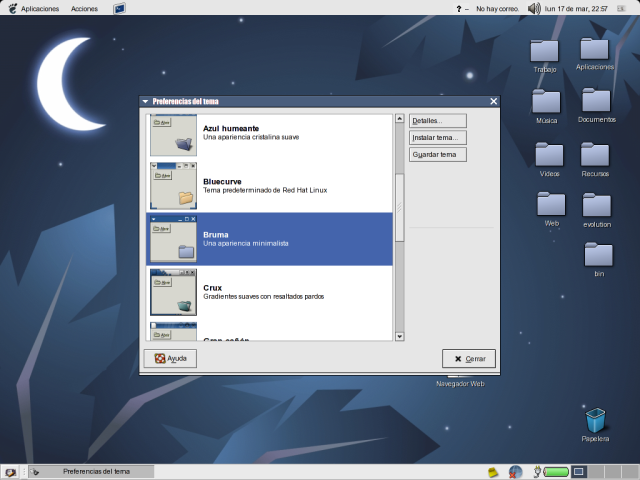This screenshot has width=640, height=480.
Task: Open the Vídeos folder icon
Action: [x=549, y=155]
